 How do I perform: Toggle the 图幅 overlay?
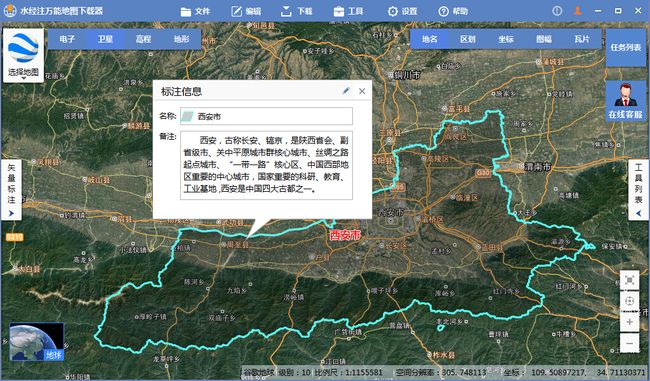544,39
